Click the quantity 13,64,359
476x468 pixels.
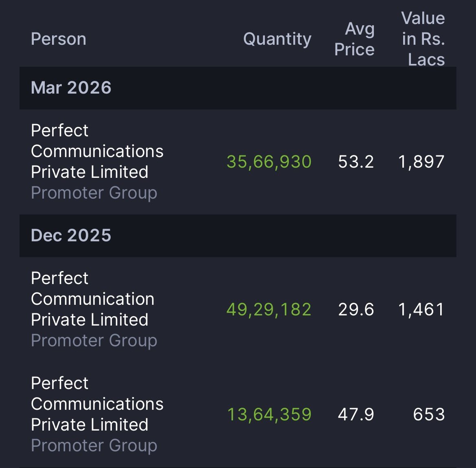pos(269,415)
